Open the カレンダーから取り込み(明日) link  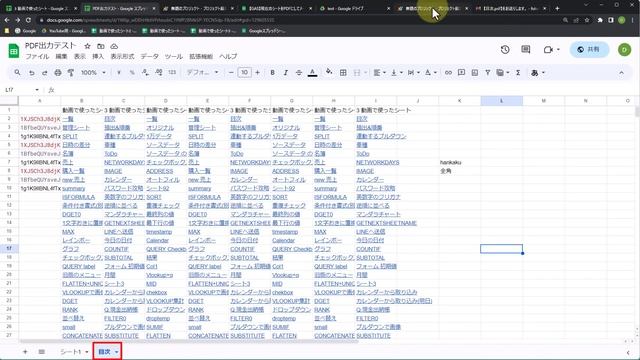(x=394, y=301)
